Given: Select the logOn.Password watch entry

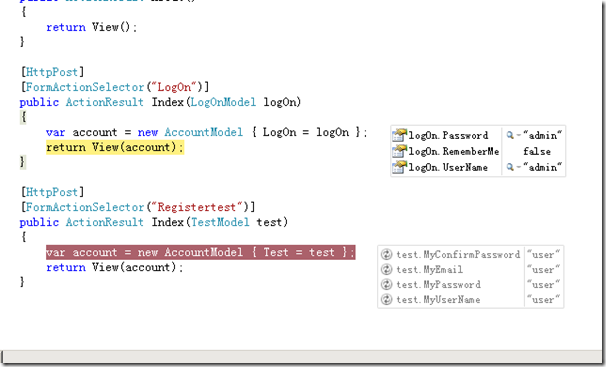Looking at the screenshot, I should 448,136.
